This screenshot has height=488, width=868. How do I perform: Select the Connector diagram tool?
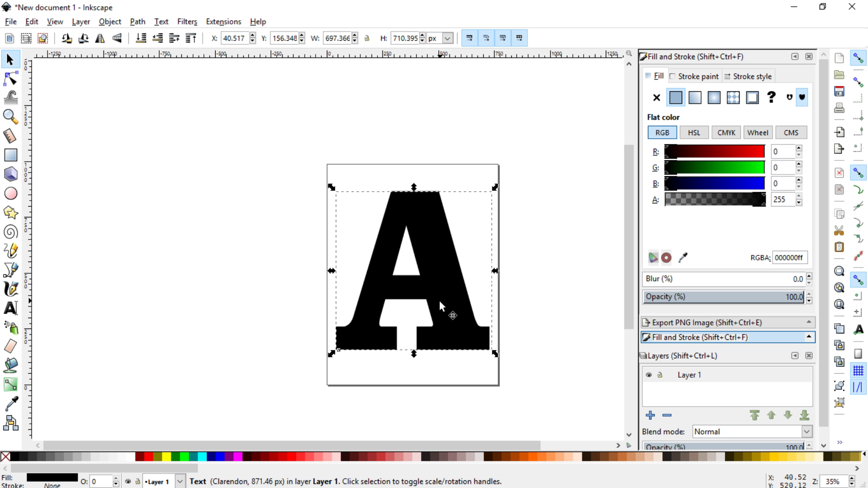click(x=10, y=423)
